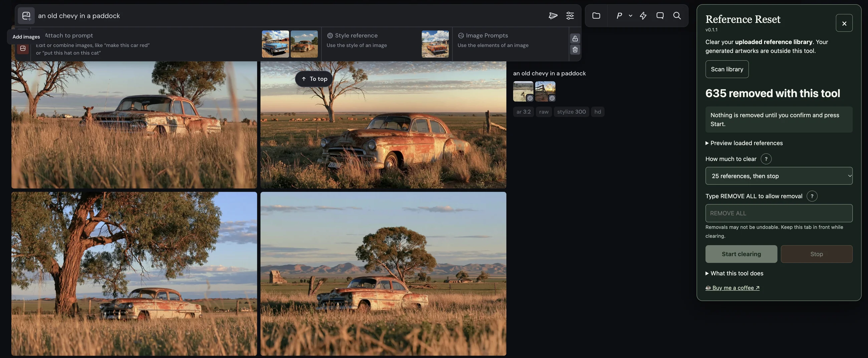
Task: Click the Attach to prompt section header
Action: (69, 35)
